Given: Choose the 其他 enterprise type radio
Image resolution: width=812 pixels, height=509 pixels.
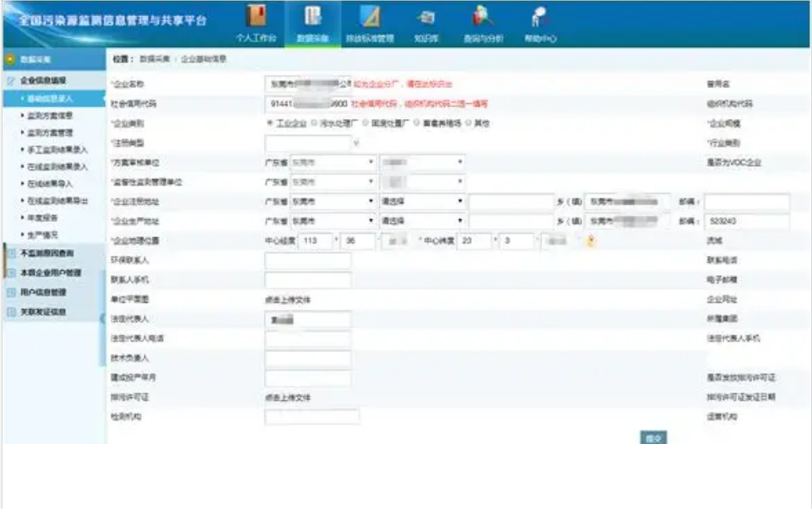Looking at the screenshot, I should pyautogui.click(x=467, y=123).
